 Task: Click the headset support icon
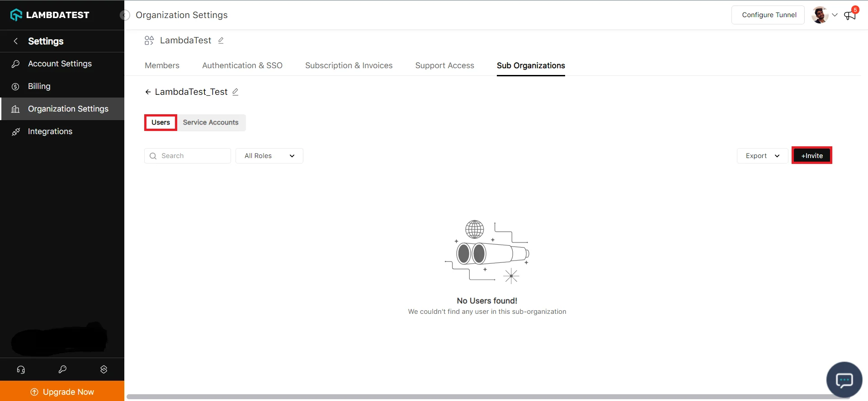click(x=21, y=369)
